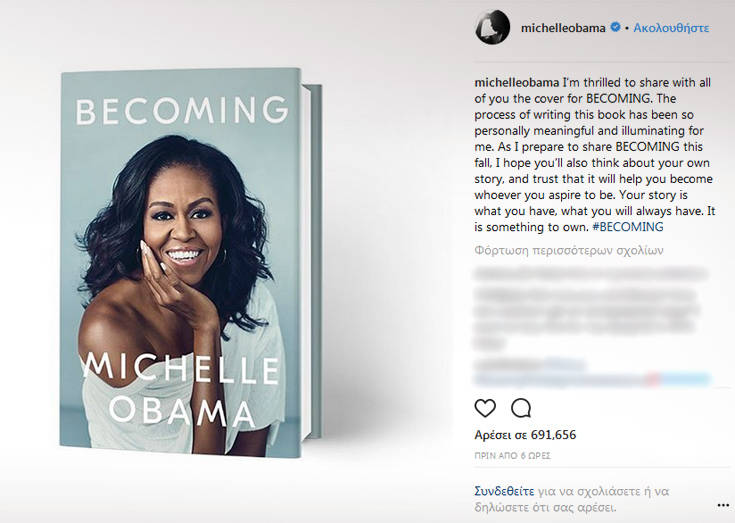Click the ΠΡΙΝ ΑΠΟ 6 ΩΡΕΣ timestamp
735x523 pixels.
pyautogui.click(x=512, y=455)
